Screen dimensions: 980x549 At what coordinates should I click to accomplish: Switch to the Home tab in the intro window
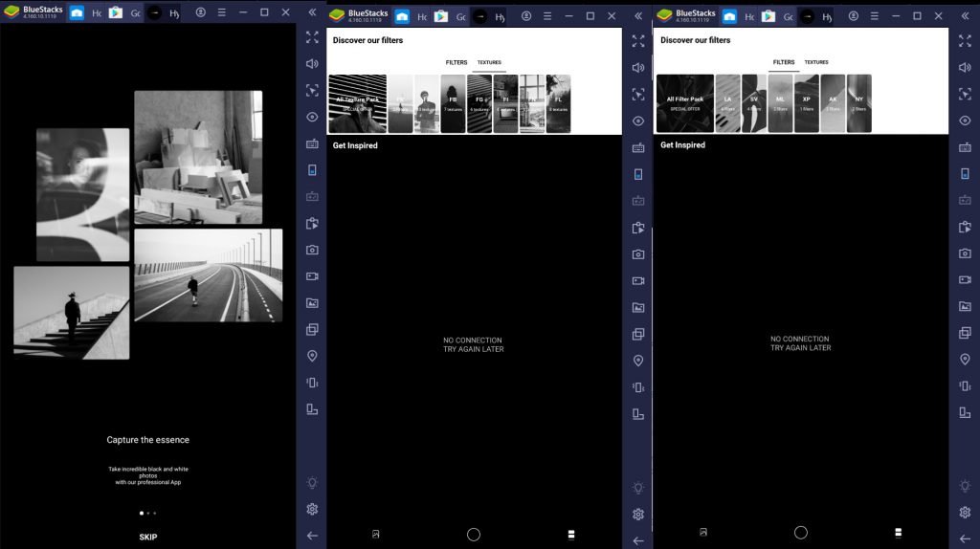[77, 12]
